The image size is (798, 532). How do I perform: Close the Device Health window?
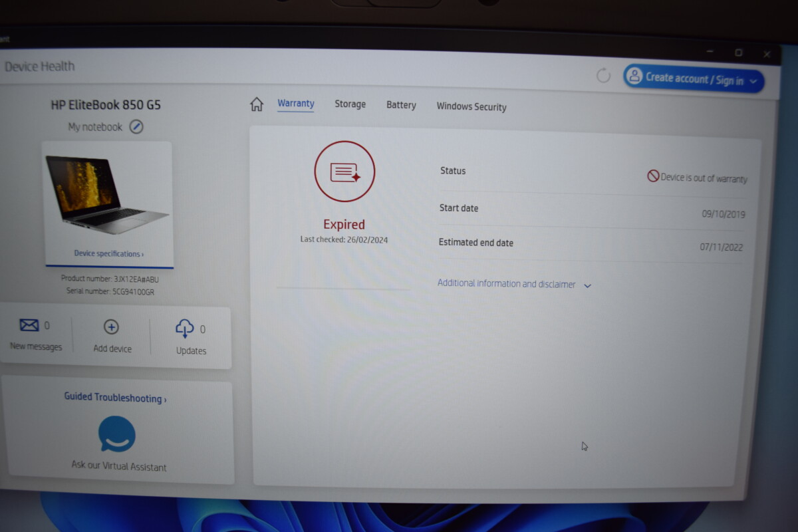pos(767,54)
